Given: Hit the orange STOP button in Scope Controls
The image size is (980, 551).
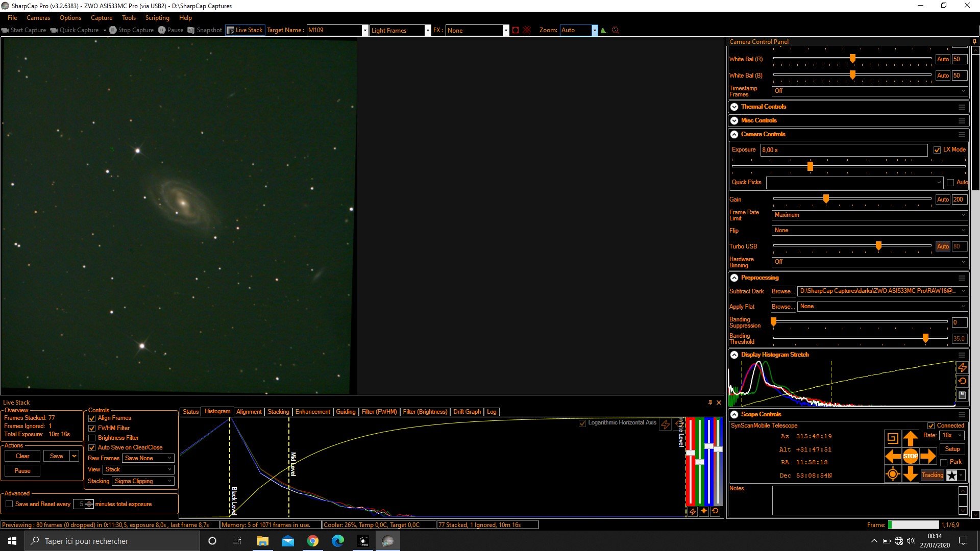Looking at the screenshot, I should (x=911, y=456).
